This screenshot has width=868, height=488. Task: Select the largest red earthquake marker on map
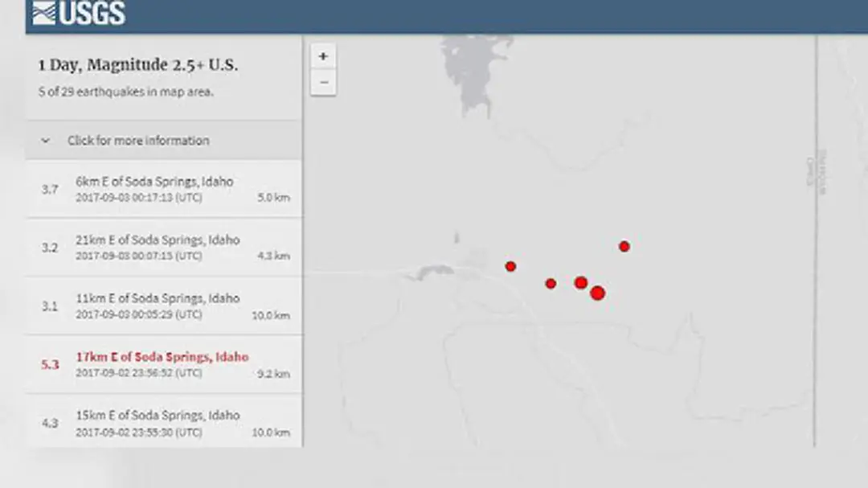coord(597,293)
